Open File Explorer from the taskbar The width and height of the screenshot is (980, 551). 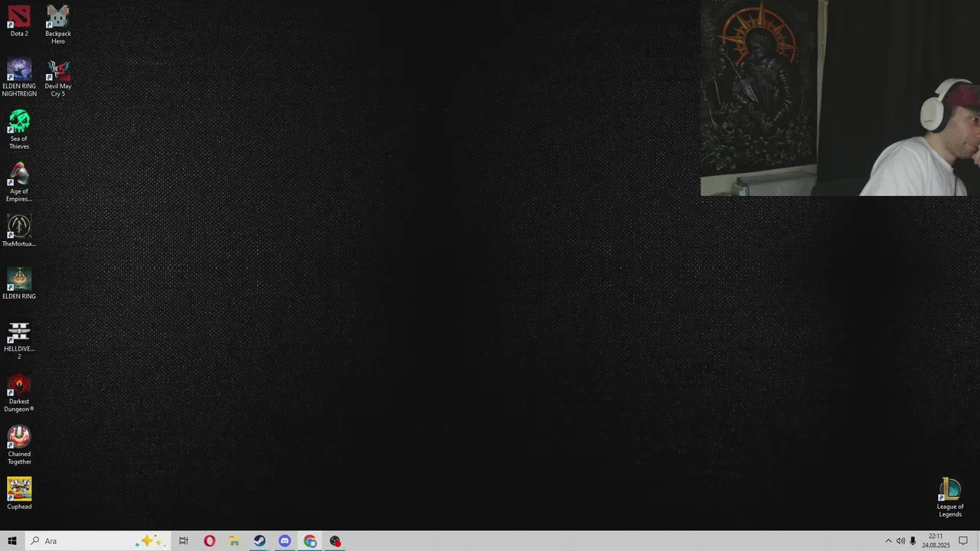click(x=234, y=541)
